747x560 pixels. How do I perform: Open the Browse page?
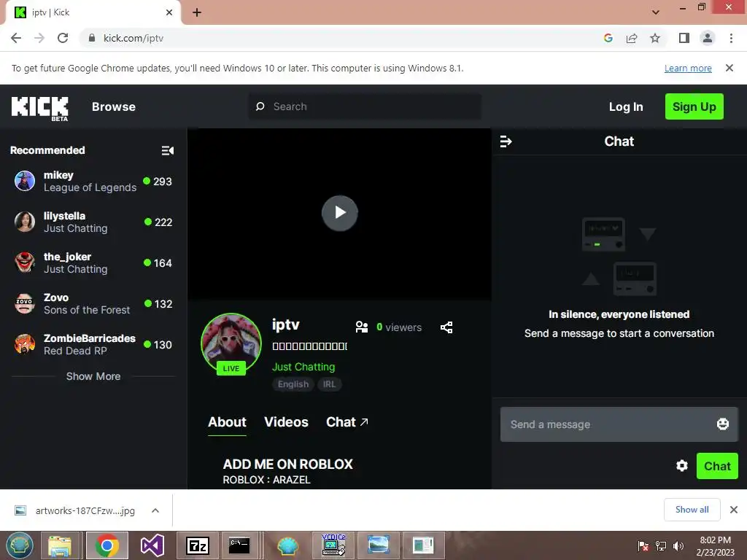[113, 106]
